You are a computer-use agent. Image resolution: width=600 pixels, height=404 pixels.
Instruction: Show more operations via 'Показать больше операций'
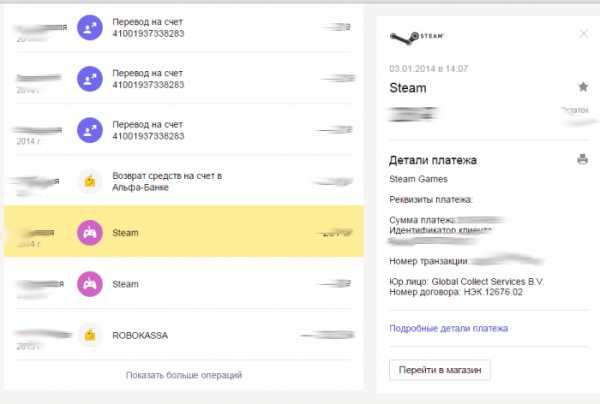pyautogui.click(x=184, y=375)
